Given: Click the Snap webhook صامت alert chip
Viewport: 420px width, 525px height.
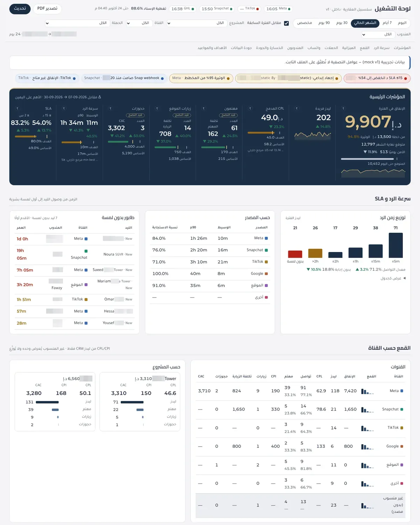Looking at the screenshot, I should tap(124, 78).
